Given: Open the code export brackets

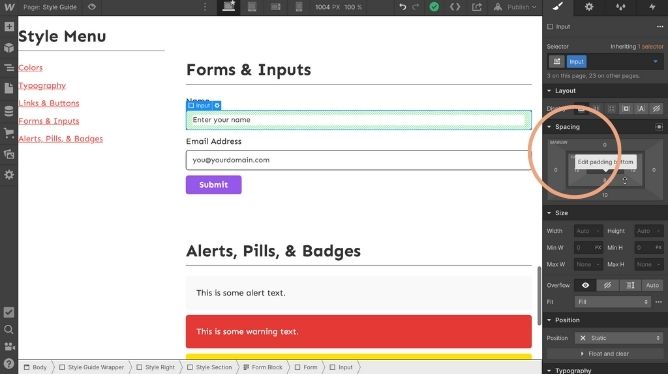Looking at the screenshot, I should coord(455,7).
